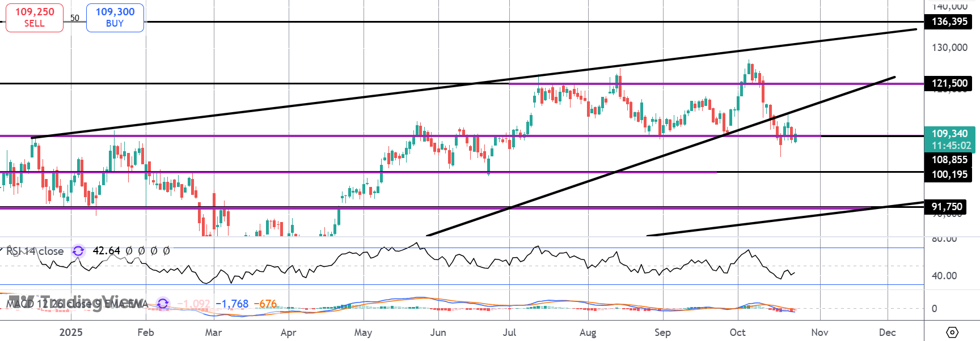The width and height of the screenshot is (980, 341).
Task: Open chart settings hexagon icon
Action: (952, 332)
